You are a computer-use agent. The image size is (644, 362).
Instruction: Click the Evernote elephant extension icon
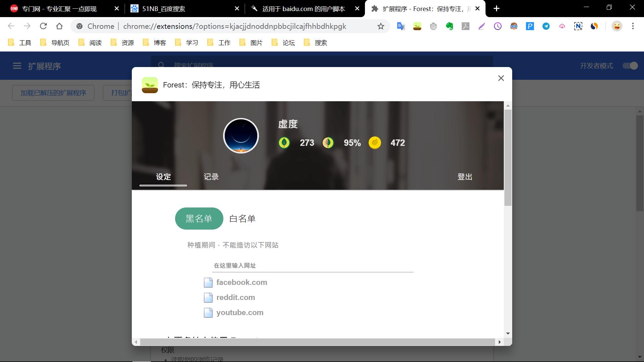click(x=449, y=26)
